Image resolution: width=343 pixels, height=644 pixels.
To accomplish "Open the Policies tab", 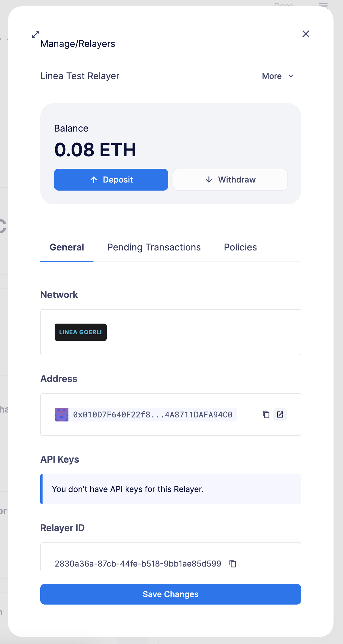I will point(240,247).
